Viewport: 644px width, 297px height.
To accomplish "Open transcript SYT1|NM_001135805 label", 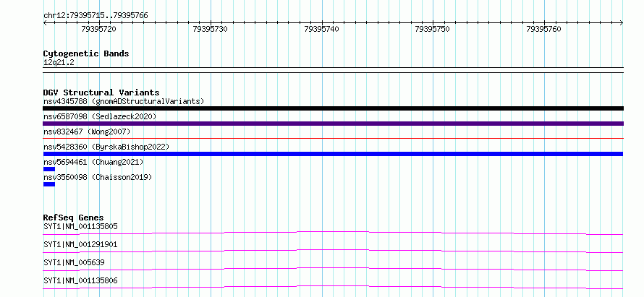I will (80, 226).
